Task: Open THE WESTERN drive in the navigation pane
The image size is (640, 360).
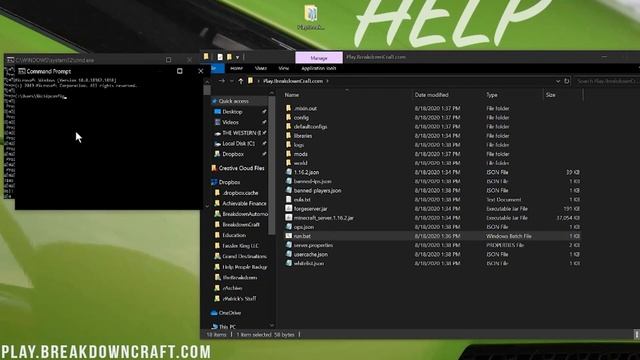Action: (241, 133)
